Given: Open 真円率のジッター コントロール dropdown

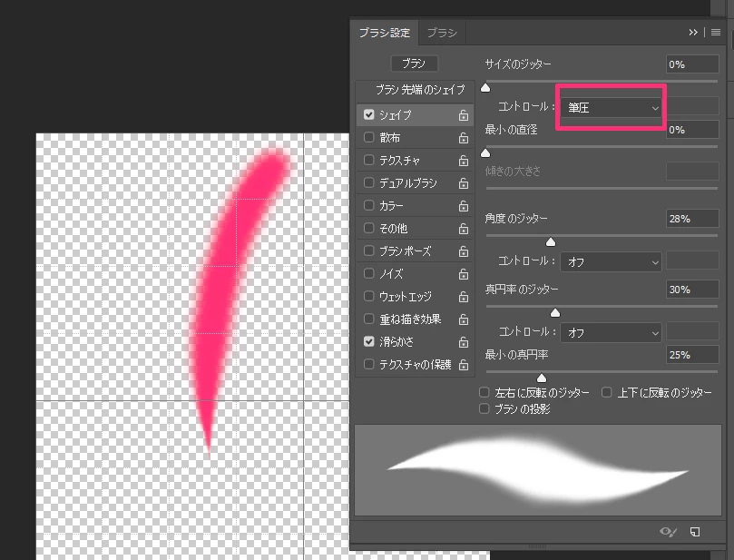Looking at the screenshot, I should (611, 333).
